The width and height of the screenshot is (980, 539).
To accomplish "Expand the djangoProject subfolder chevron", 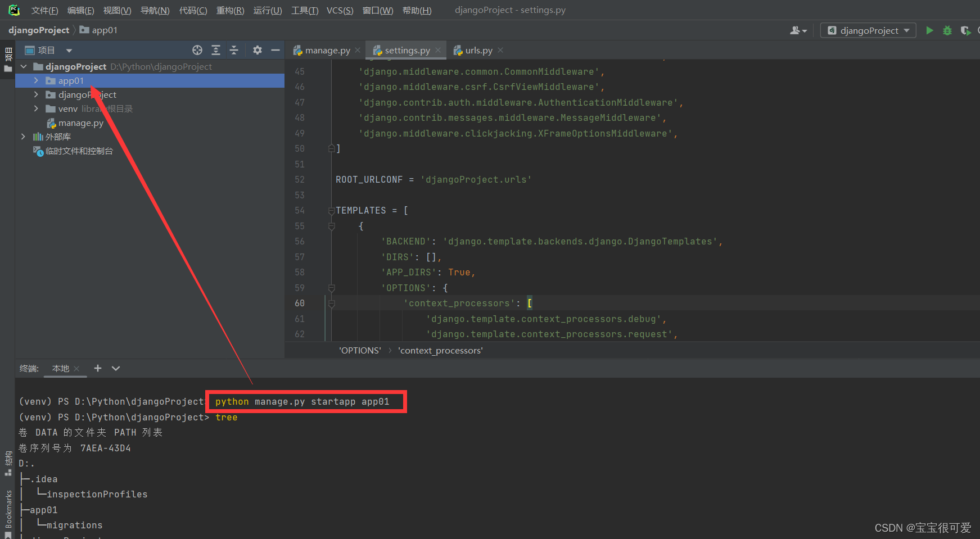I will click(36, 95).
